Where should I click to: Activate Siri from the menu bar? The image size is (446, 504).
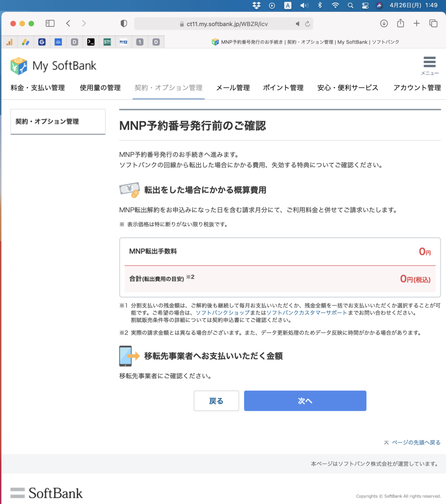[x=379, y=5]
